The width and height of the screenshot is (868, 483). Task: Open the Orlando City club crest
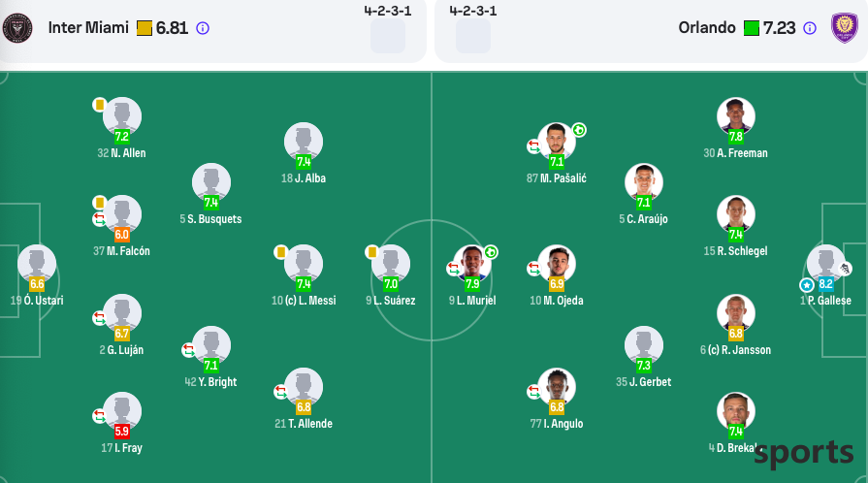tap(844, 27)
